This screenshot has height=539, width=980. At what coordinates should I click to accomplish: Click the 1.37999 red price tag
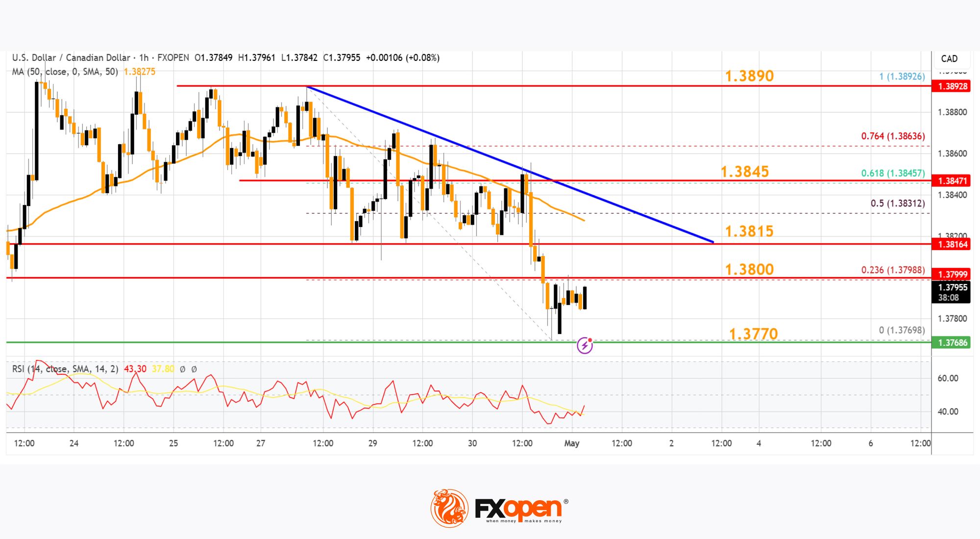(952, 275)
